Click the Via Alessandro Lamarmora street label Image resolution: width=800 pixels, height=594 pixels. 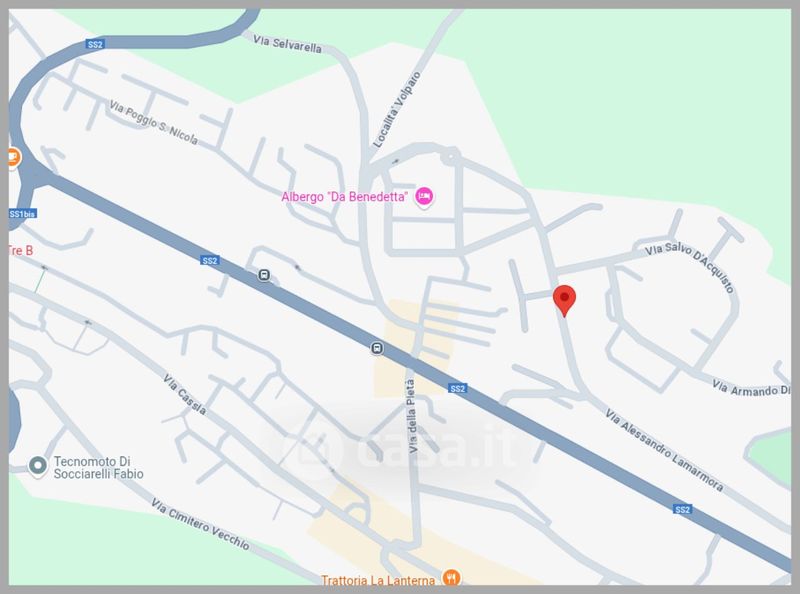664,450
